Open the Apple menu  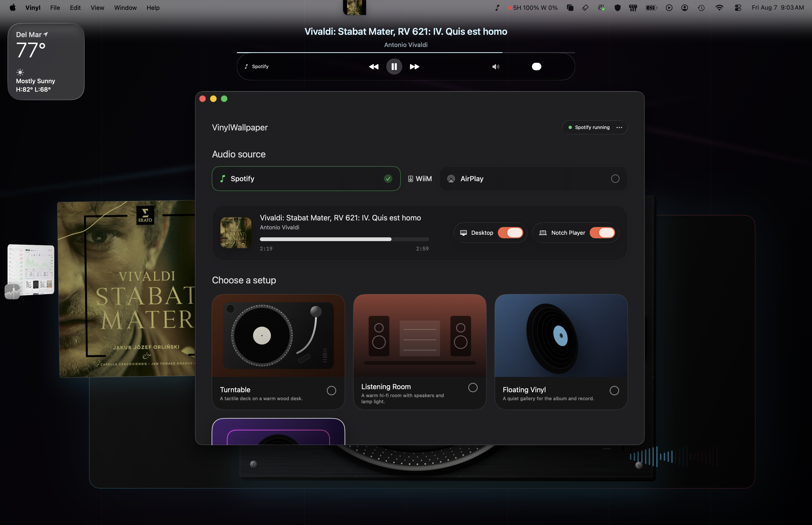click(13, 8)
